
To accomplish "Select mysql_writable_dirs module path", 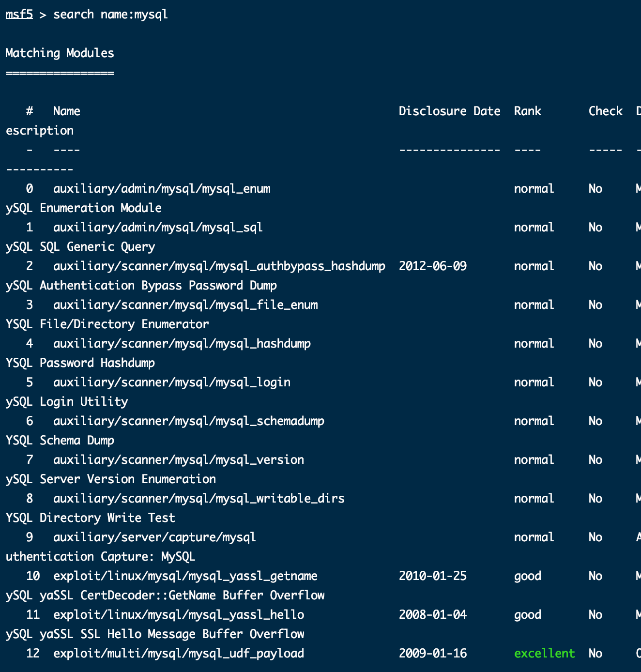I will (x=199, y=499).
